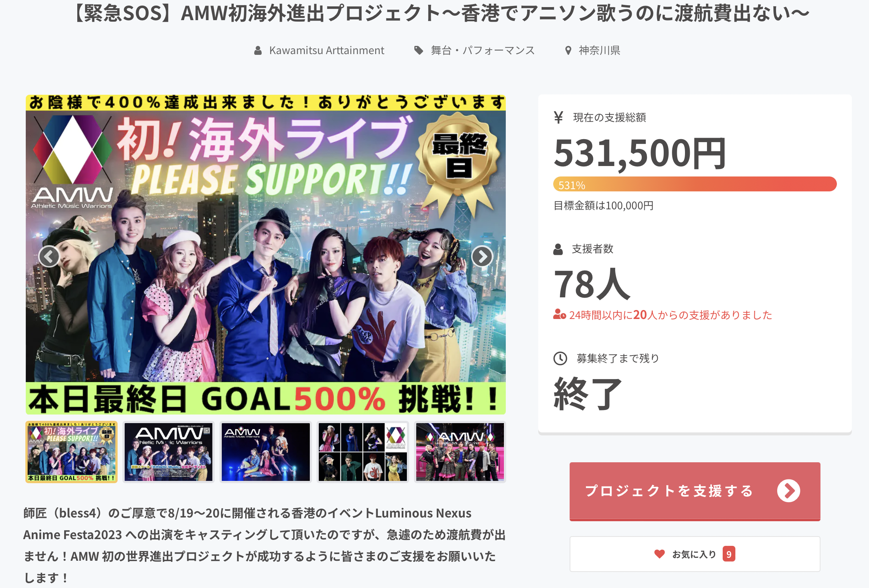
Task: Click the next image arrow on slideshow
Action: point(482,256)
